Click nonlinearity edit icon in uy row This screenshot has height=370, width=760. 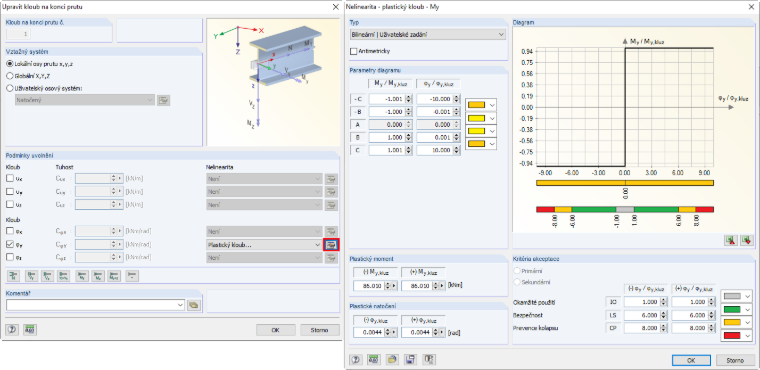point(331,192)
